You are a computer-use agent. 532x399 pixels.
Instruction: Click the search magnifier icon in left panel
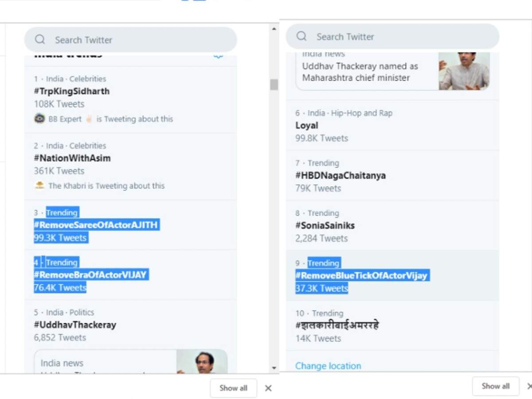click(x=40, y=39)
